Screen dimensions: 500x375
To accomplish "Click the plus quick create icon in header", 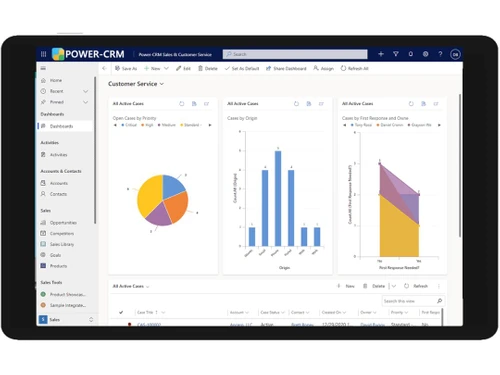I will click(381, 54).
